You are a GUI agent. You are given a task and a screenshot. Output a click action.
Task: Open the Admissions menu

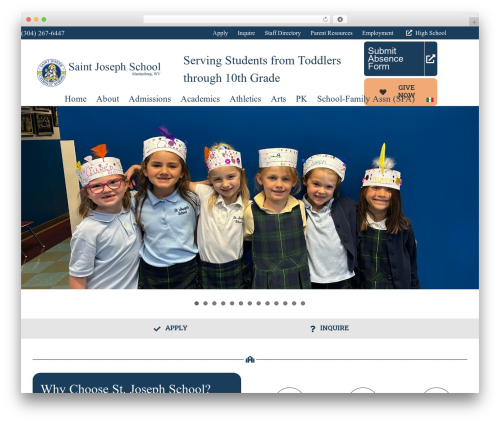pos(150,99)
